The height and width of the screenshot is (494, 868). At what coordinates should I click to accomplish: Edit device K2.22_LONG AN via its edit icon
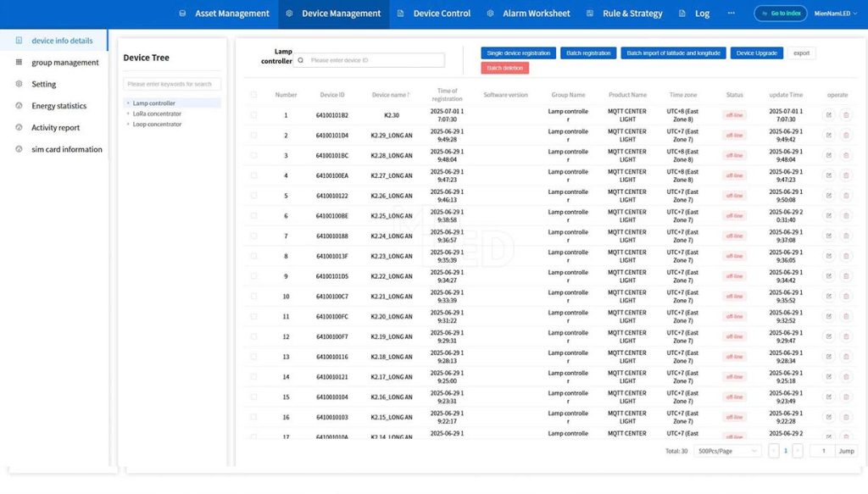point(829,276)
